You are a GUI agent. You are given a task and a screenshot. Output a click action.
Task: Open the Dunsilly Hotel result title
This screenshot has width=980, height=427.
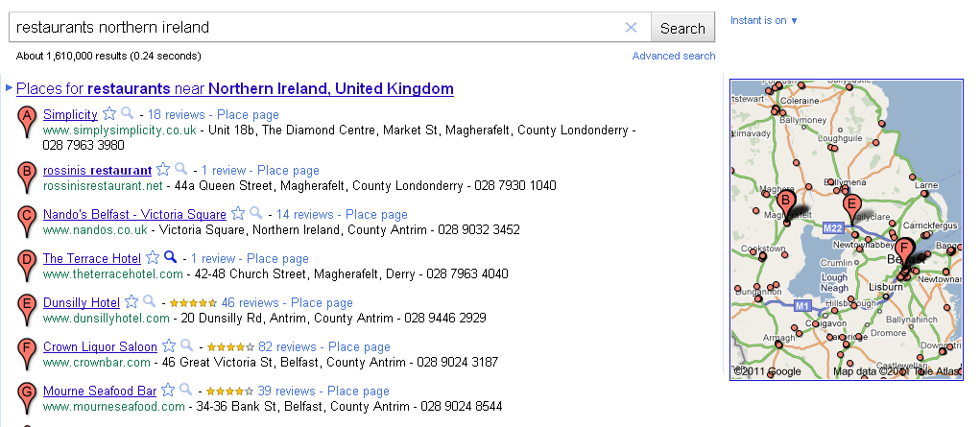tap(82, 302)
